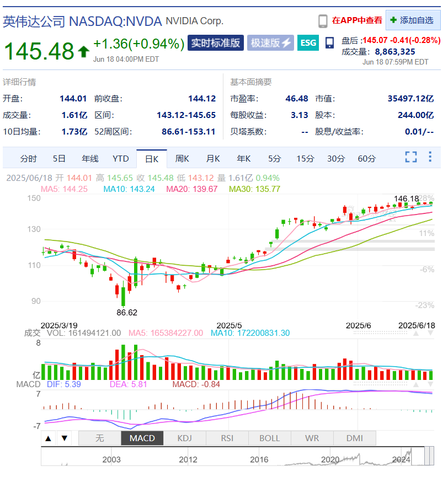The height and width of the screenshot is (477, 448).
Task: Open the 在APP中查看 link
Action: pos(357,20)
